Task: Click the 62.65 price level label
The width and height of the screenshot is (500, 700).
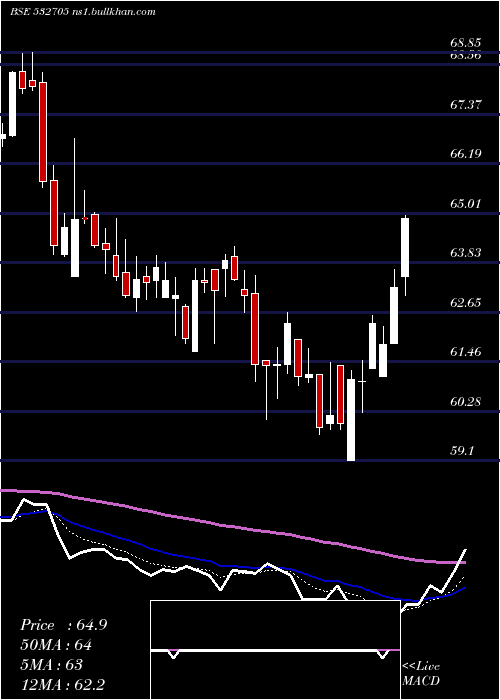Action: click(x=466, y=303)
